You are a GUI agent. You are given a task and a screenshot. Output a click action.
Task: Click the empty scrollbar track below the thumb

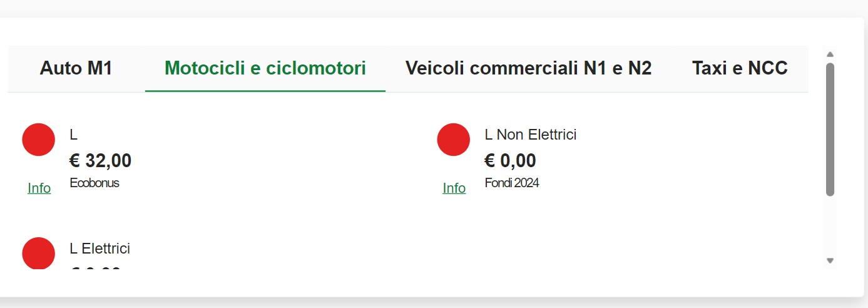pos(830,225)
